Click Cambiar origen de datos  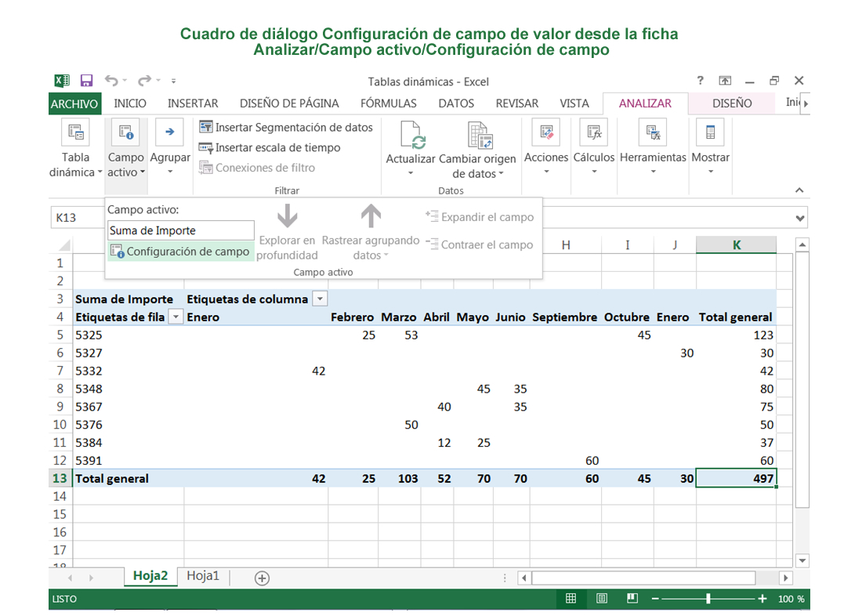(477, 150)
